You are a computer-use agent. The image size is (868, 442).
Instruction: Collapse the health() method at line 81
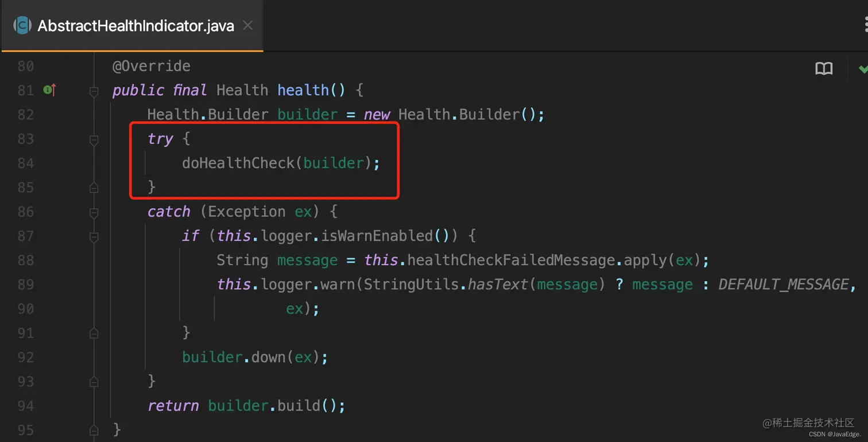click(x=94, y=91)
